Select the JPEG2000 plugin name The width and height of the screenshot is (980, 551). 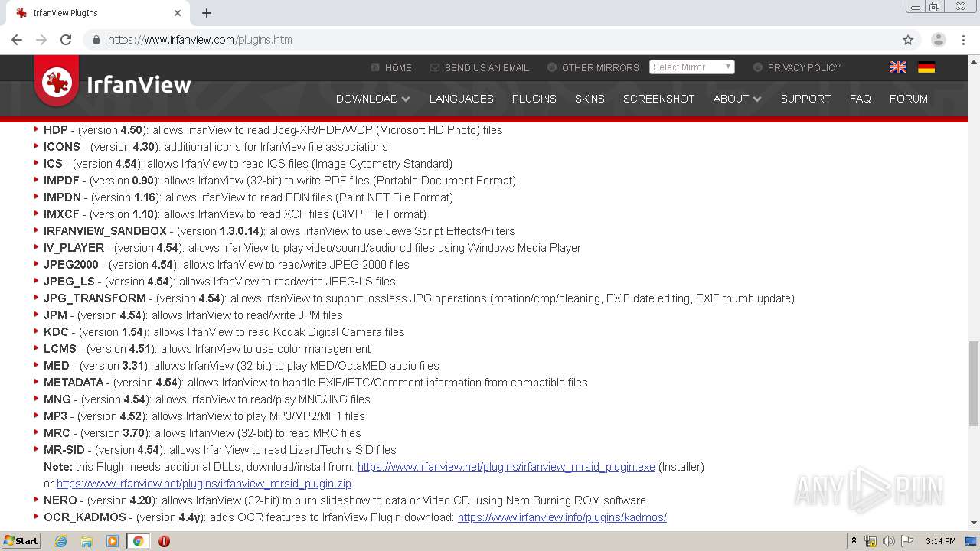(71, 265)
